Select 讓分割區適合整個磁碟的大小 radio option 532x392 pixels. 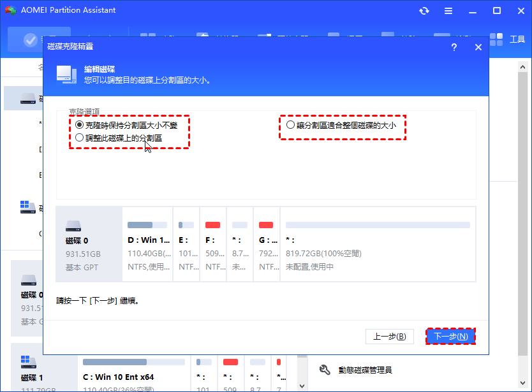(x=341, y=125)
